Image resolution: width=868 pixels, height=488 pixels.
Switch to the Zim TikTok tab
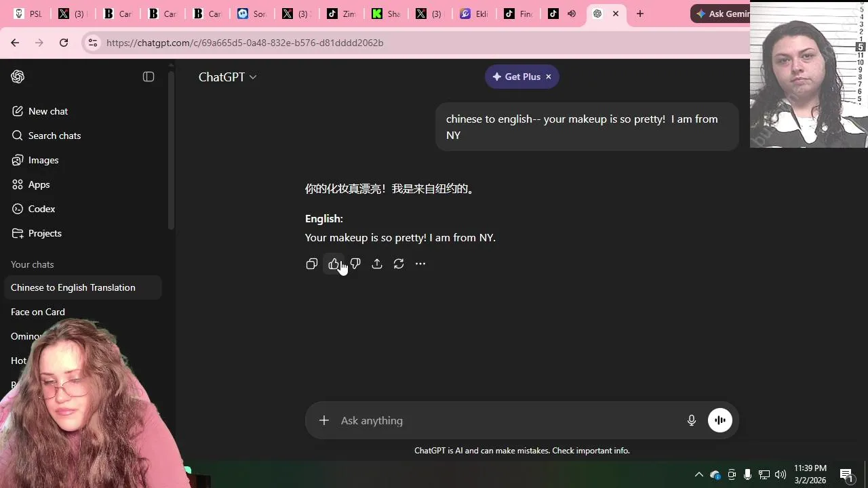(341, 14)
